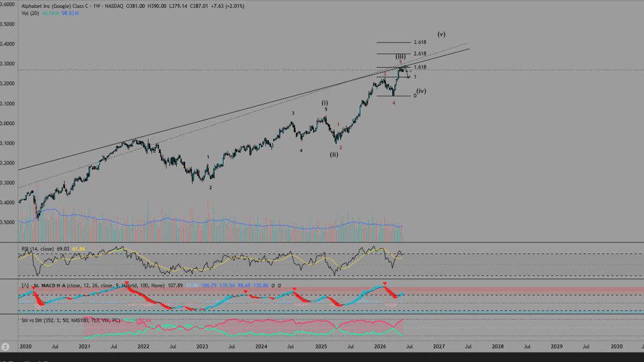Select the (iv) wave label
The width and height of the screenshot is (644, 362).
pos(421,91)
